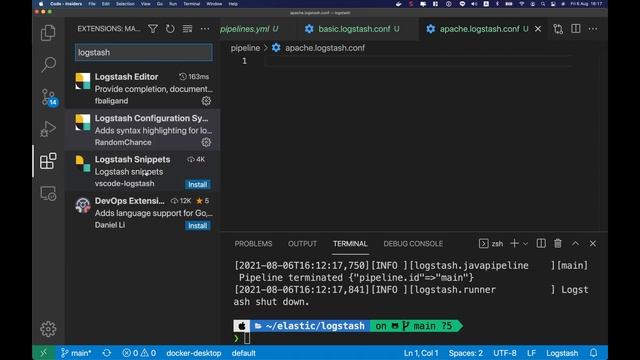Synchronize changes in status bar
This screenshot has width=640, height=360.
click(x=107, y=353)
